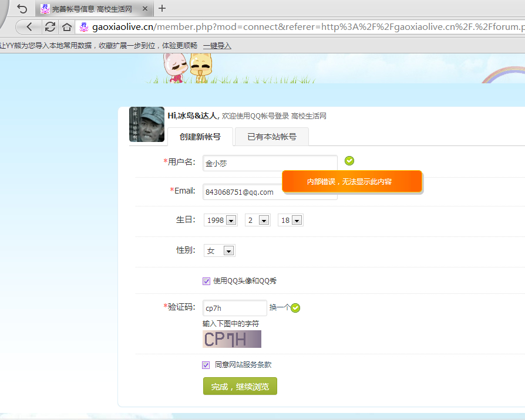Open the birth year dropdown showing 1998
This screenshot has width=525, height=420.
pos(221,220)
